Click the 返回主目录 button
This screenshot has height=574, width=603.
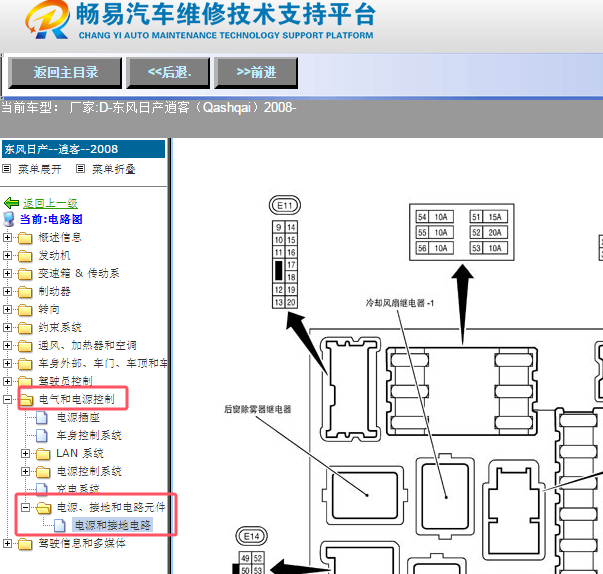[65, 73]
